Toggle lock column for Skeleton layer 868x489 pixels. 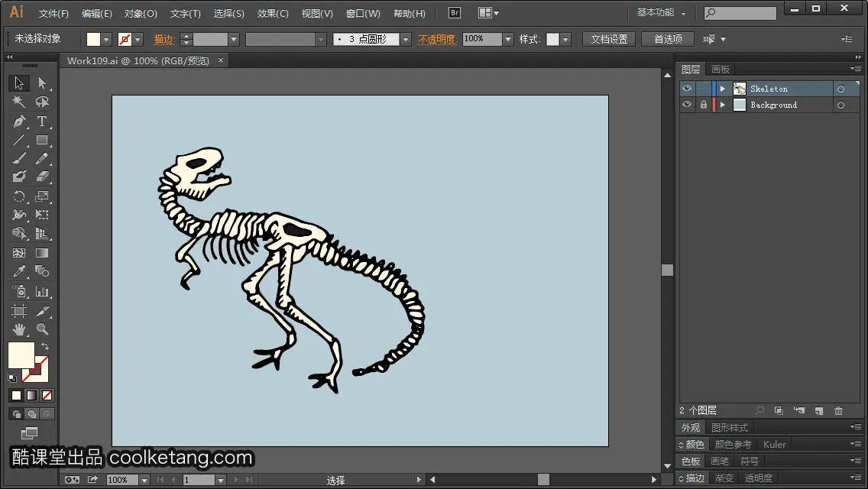704,89
